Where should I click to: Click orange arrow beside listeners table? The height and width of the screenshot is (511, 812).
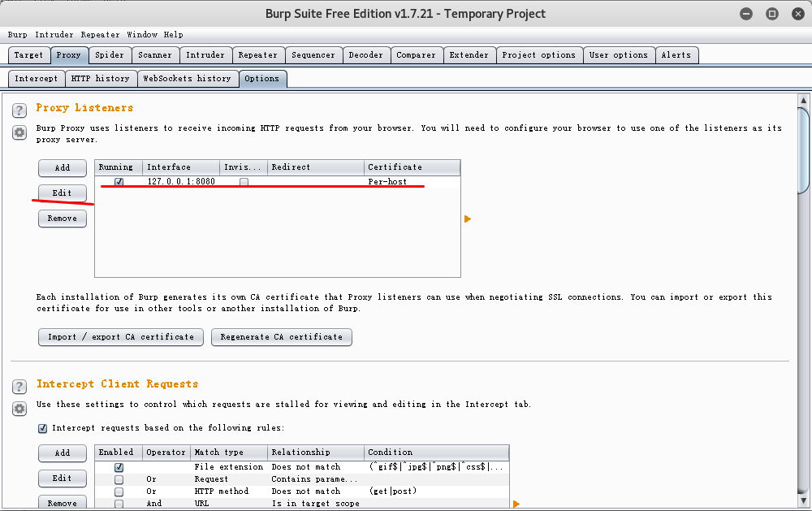point(468,219)
